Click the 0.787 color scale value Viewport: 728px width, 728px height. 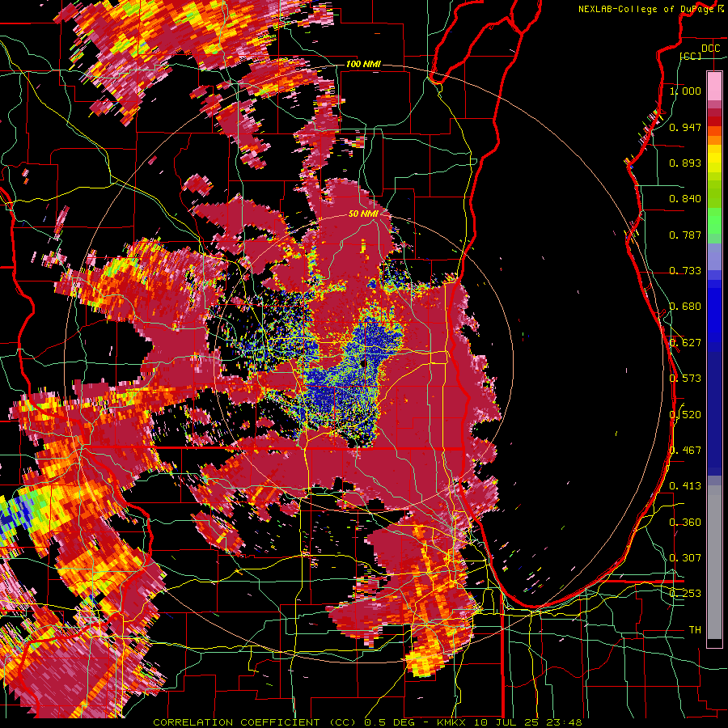point(685,235)
